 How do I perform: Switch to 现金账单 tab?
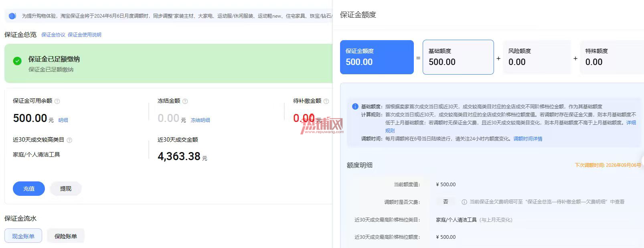coord(23,236)
